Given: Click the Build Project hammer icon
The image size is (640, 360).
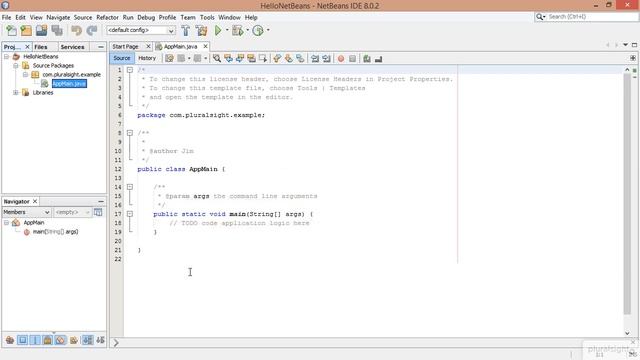Looking at the screenshot, I should tap(185, 31).
